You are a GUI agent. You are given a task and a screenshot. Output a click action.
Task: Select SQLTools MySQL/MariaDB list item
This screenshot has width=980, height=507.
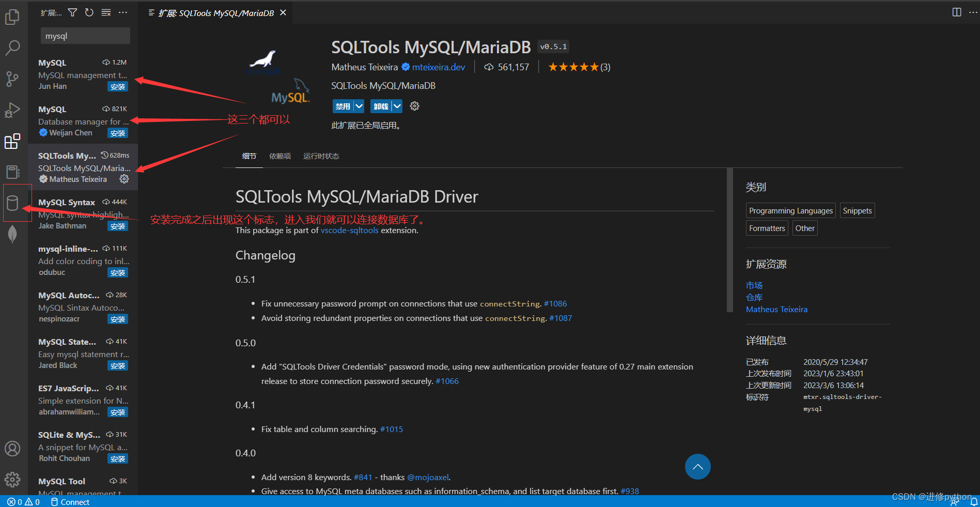click(83, 167)
